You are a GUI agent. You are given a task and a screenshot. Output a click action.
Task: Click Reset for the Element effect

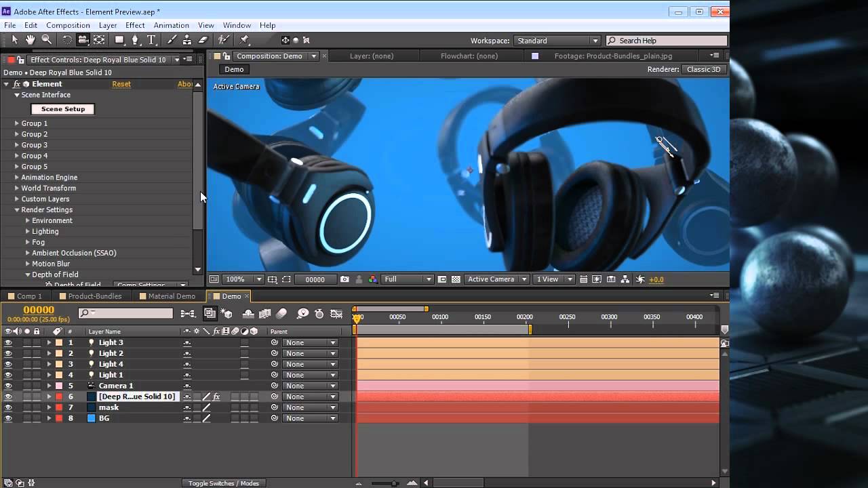[x=121, y=84]
